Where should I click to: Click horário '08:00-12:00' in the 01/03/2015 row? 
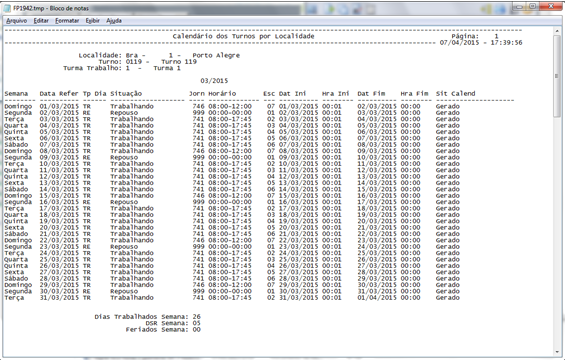pyautogui.click(x=230, y=106)
